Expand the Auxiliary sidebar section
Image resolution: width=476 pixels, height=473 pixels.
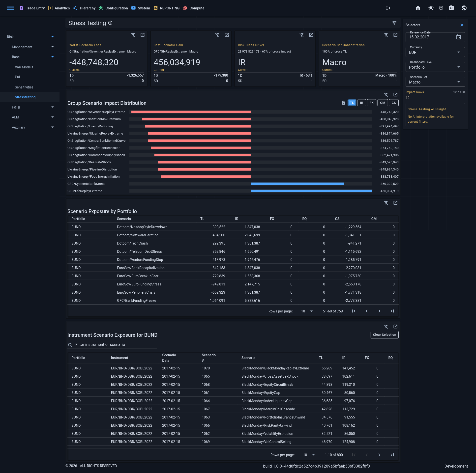tap(30, 127)
